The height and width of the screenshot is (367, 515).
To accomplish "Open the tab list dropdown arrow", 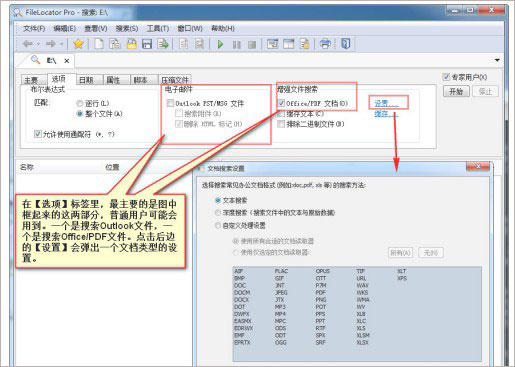I will click(497, 60).
